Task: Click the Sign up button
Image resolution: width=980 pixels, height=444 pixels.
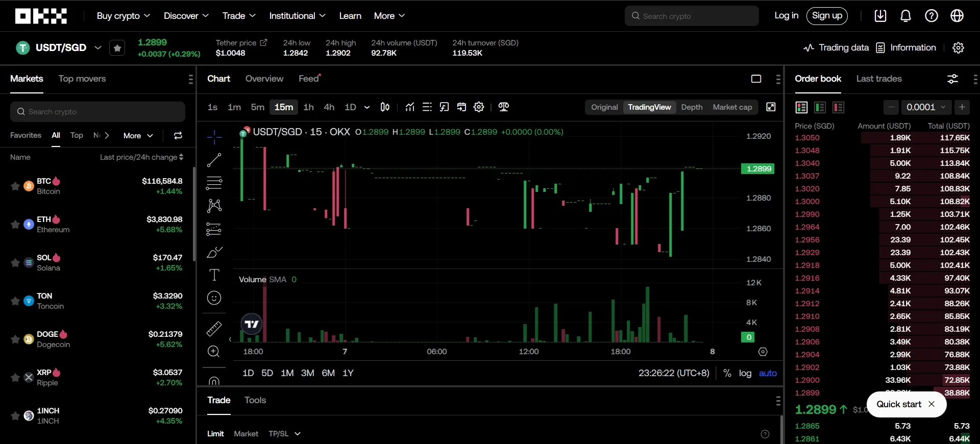Action: 827,16
